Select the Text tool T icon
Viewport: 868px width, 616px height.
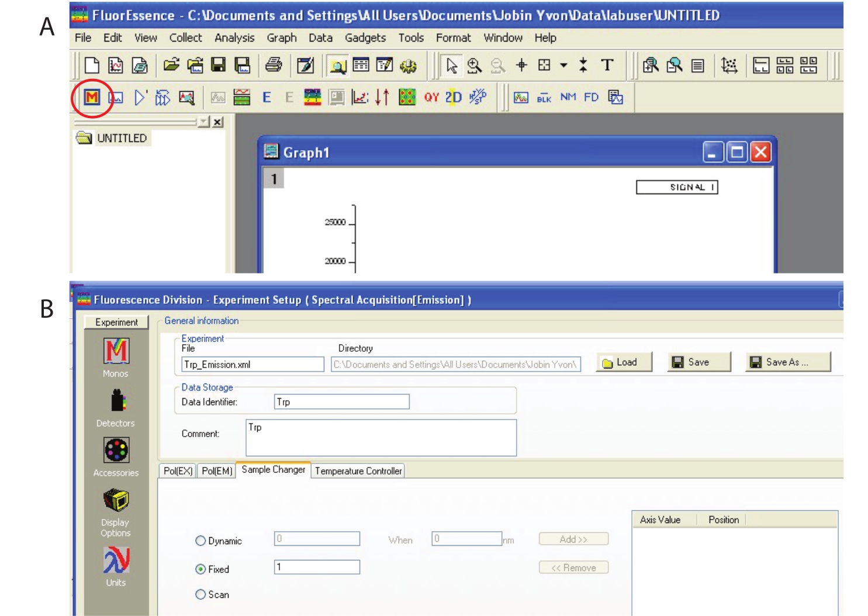click(x=607, y=65)
